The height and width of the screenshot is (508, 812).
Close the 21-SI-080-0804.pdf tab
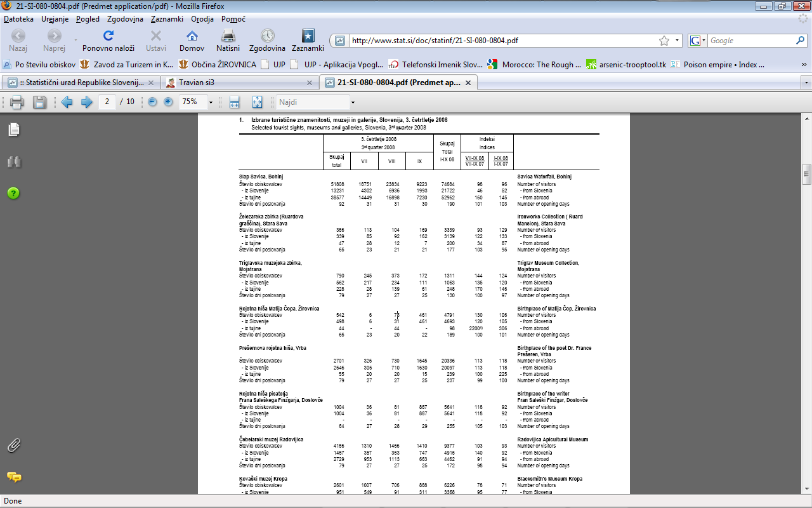pyautogui.click(x=468, y=83)
